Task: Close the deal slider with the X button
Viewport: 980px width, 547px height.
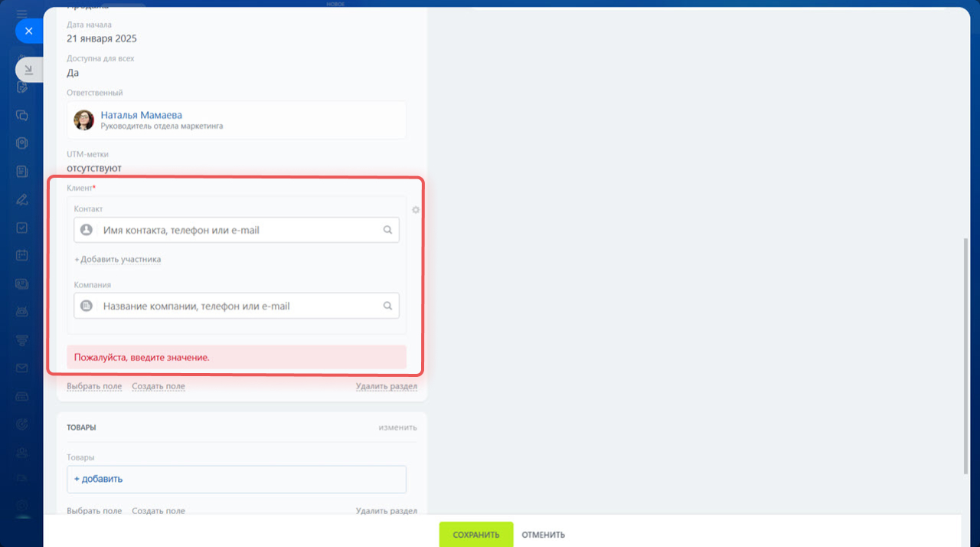Action: tap(28, 31)
